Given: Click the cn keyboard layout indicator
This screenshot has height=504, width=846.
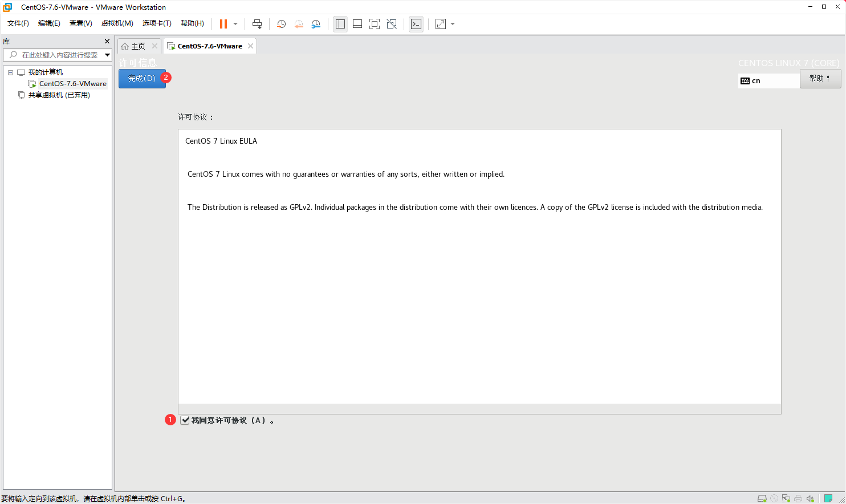Looking at the screenshot, I should point(768,81).
